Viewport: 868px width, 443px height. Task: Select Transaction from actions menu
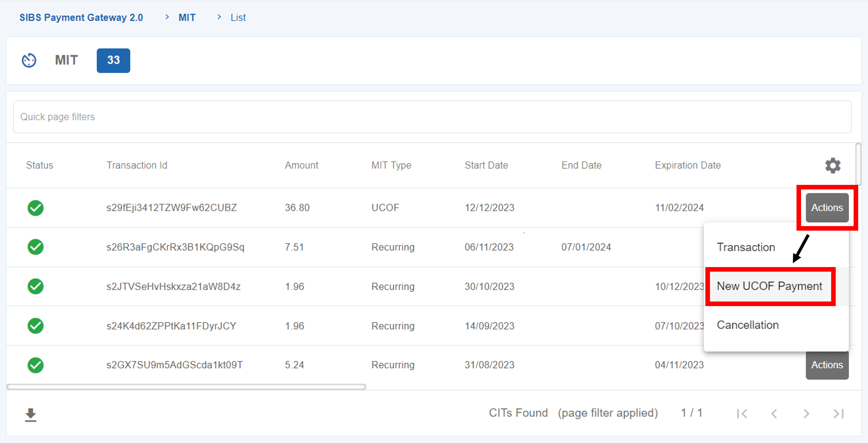click(746, 247)
